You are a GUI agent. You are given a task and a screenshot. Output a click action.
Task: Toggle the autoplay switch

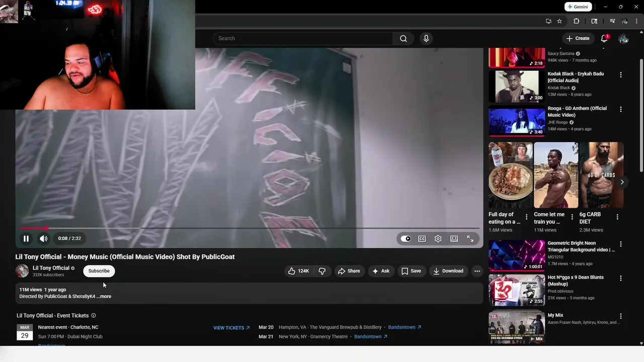click(406, 239)
